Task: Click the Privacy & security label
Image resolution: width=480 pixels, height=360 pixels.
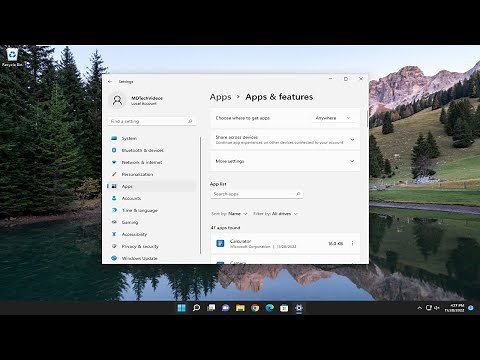Action: [x=140, y=246]
